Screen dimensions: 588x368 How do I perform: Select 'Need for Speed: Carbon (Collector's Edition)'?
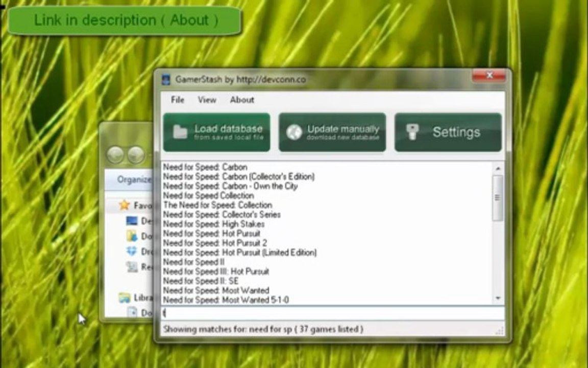click(x=239, y=176)
